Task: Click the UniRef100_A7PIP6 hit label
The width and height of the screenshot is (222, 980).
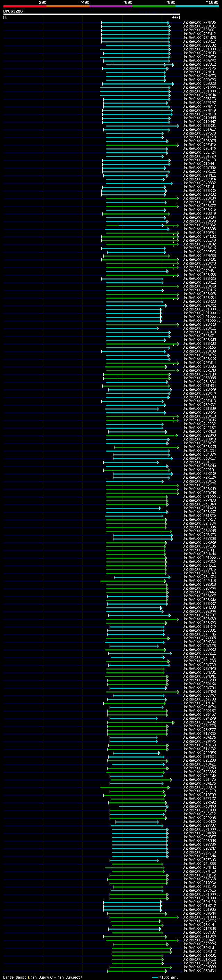Action: pyautogui.click(x=199, y=68)
